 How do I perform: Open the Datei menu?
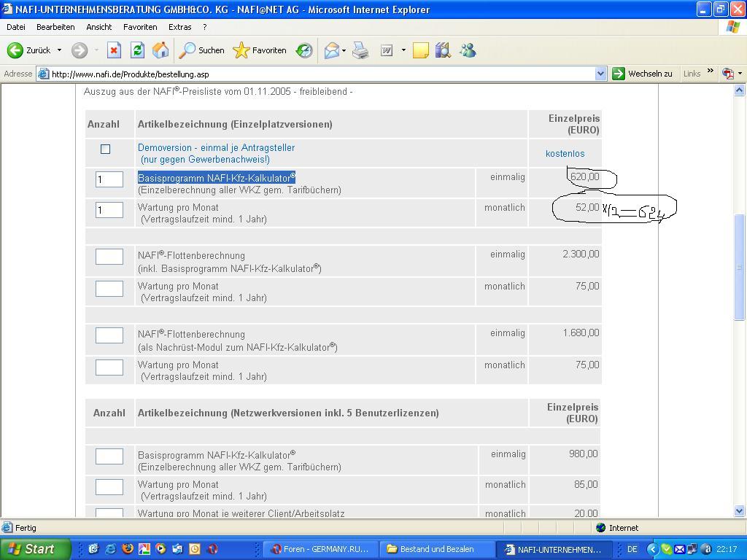tap(16, 27)
